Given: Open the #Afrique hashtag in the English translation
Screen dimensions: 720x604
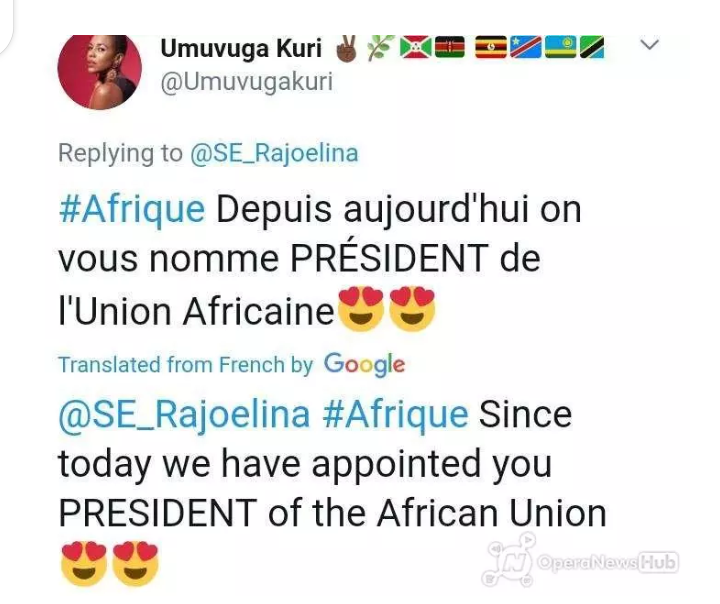Looking at the screenshot, I should [395, 413].
